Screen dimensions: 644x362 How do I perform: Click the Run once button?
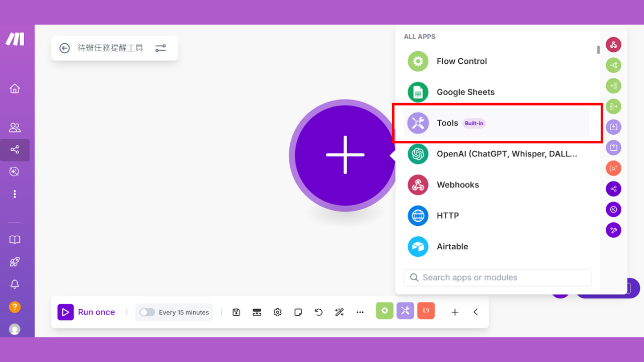(86, 312)
